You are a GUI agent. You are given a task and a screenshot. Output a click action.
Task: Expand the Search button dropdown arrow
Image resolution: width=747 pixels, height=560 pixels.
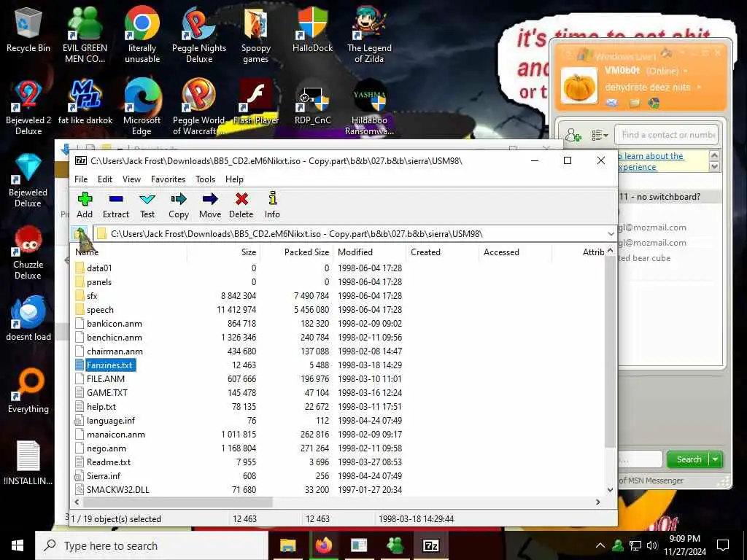716,459
